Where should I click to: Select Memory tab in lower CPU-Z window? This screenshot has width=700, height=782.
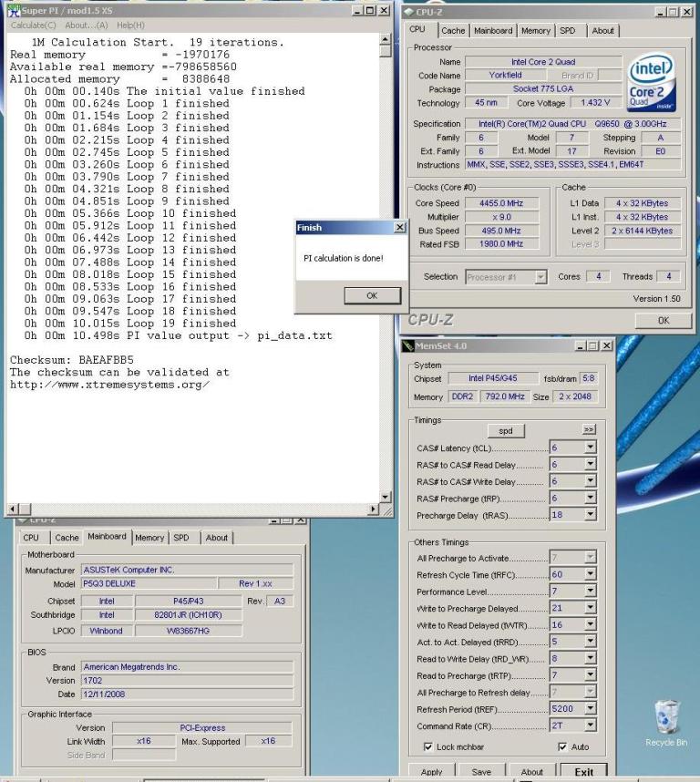point(149,538)
